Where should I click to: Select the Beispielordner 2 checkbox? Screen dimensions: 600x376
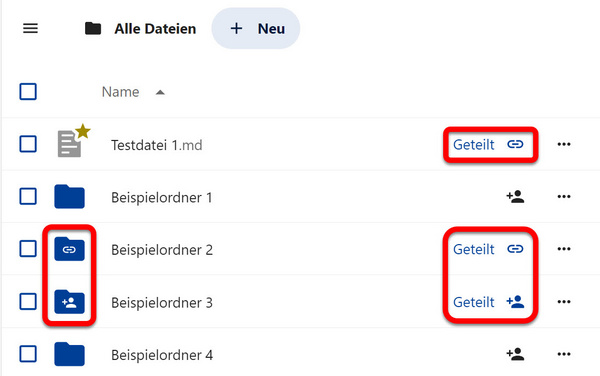[x=28, y=249]
